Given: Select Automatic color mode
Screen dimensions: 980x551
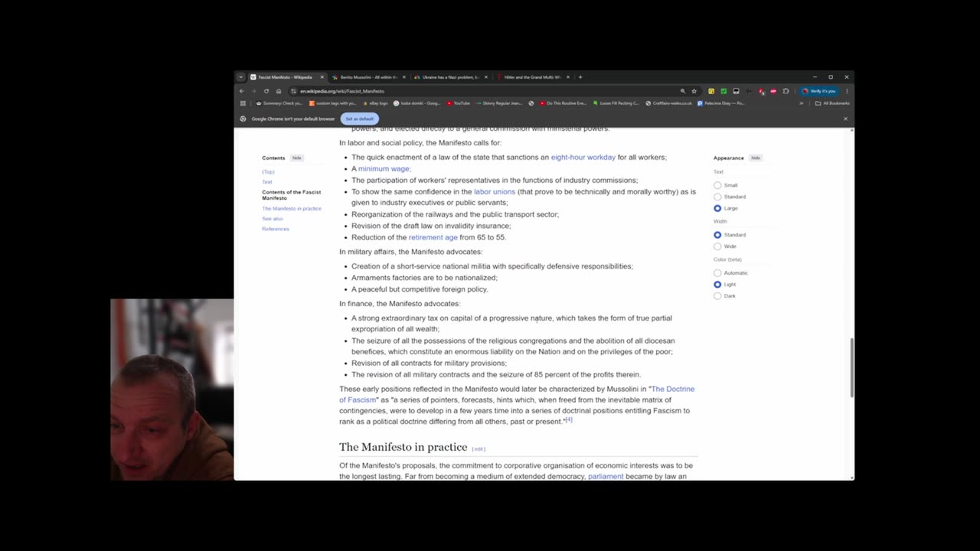Looking at the screenshot, I should 717,273.
